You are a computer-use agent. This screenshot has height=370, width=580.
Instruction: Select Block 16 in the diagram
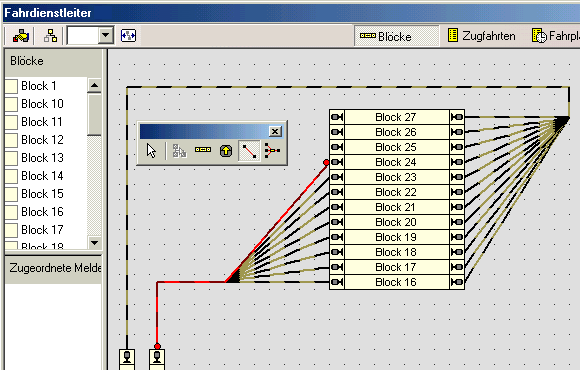pyautogui.click(x=397, y=282)
